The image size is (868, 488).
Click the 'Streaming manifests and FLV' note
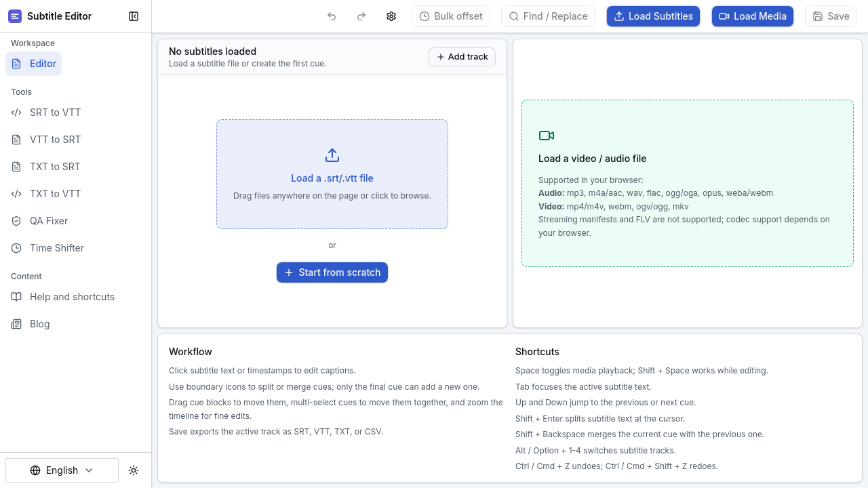[x=684, y=226]
